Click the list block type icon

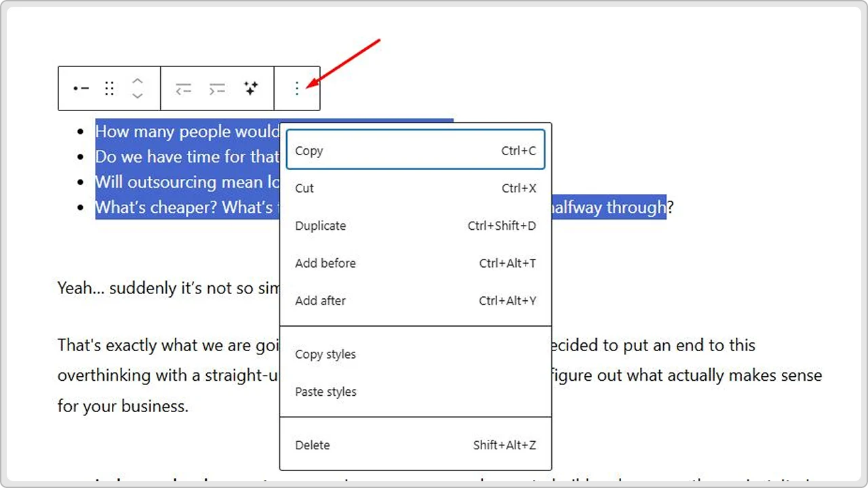(x=81, y=88)
